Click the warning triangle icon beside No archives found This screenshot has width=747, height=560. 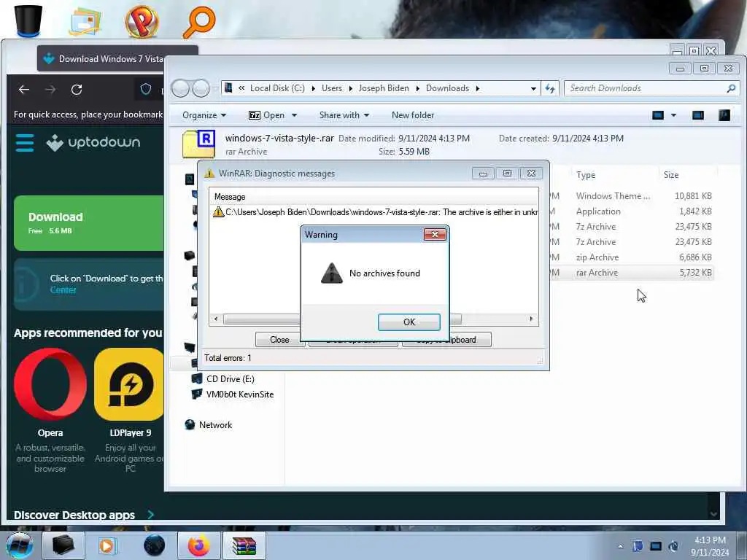(x=332, y=273)
